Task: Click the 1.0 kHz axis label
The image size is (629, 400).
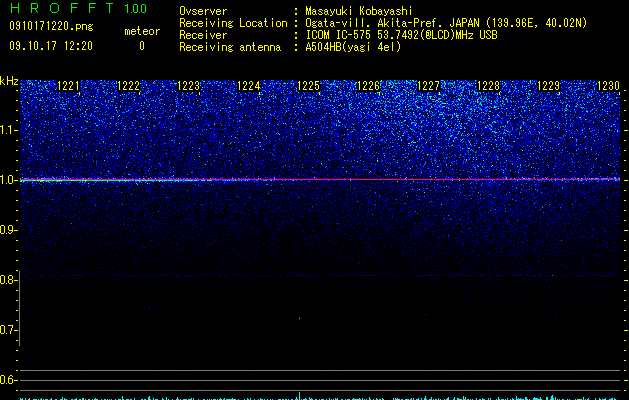Action: tap(9, 180)
